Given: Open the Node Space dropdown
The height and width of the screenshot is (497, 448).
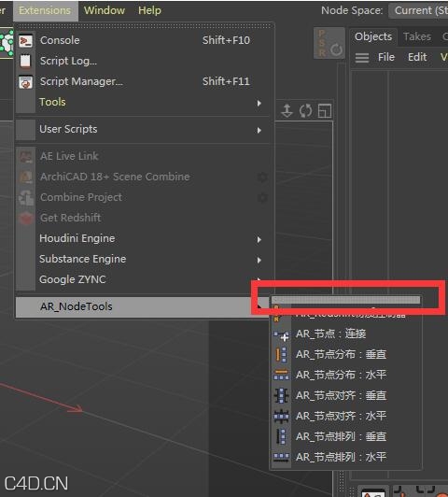Looking at the screenshot, I should point(418,10).
